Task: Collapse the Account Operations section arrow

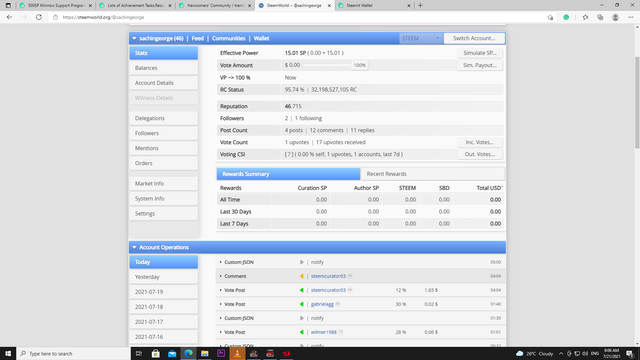Action: click(134, 247)
